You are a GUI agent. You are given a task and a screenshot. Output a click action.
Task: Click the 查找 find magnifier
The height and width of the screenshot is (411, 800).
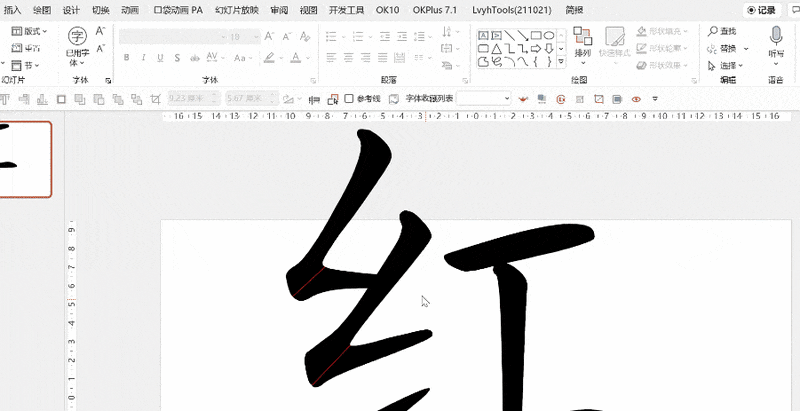point(721,32)
